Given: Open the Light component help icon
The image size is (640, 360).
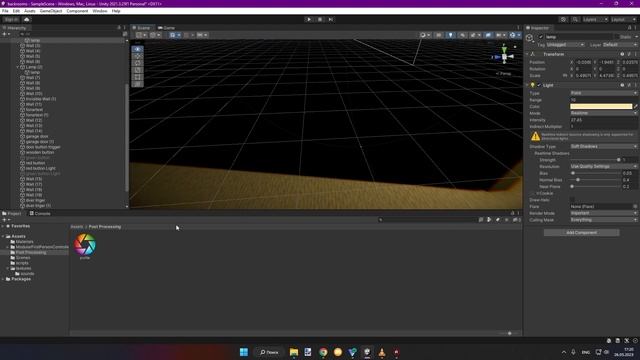Looking at the screenshot, I should [x=622, y=85].
